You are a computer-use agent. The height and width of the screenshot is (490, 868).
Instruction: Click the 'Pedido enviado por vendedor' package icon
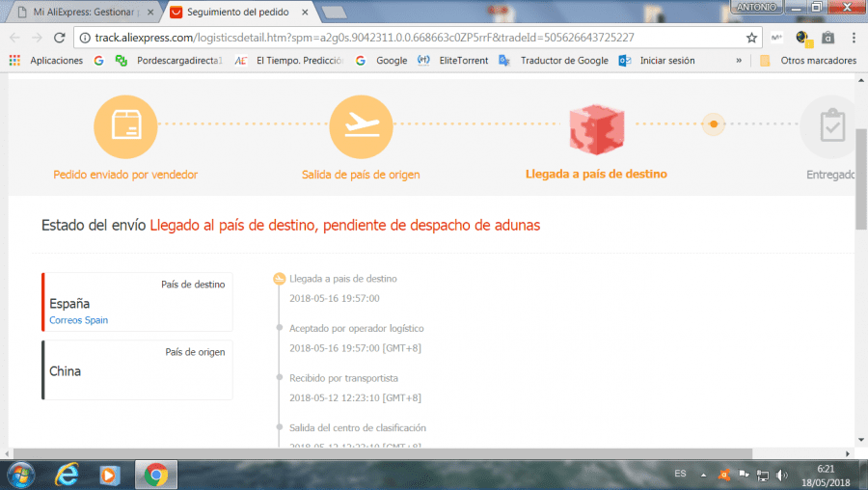point(125,126)
